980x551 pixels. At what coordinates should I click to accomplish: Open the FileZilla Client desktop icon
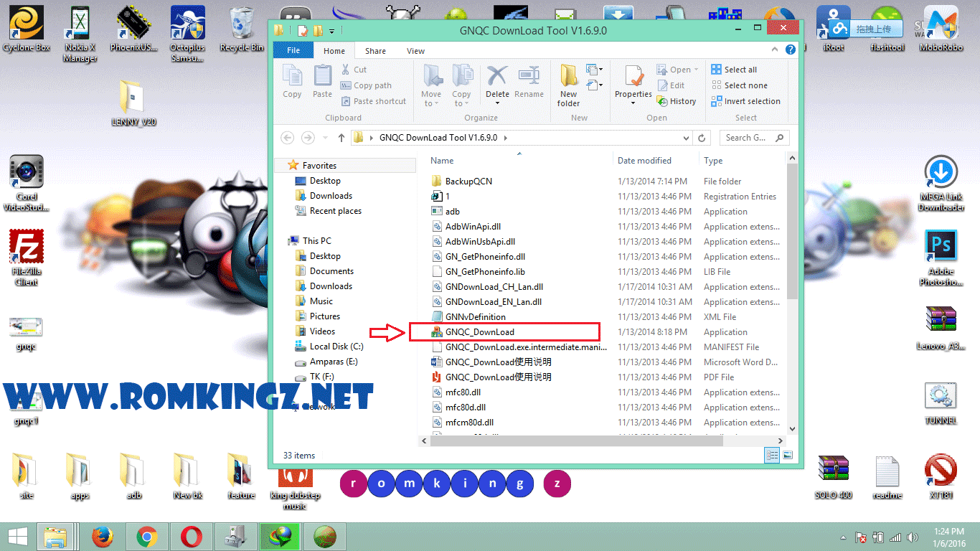pos(27,258)
